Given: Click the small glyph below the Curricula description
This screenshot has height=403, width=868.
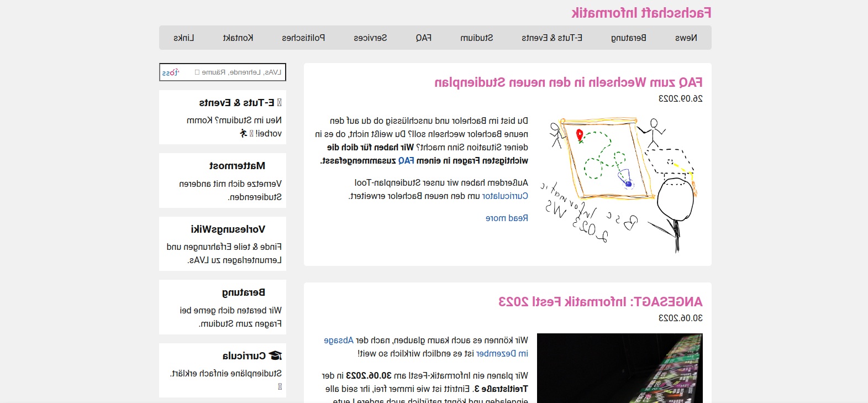Looking at the screenshot, I should click(280, 386).
